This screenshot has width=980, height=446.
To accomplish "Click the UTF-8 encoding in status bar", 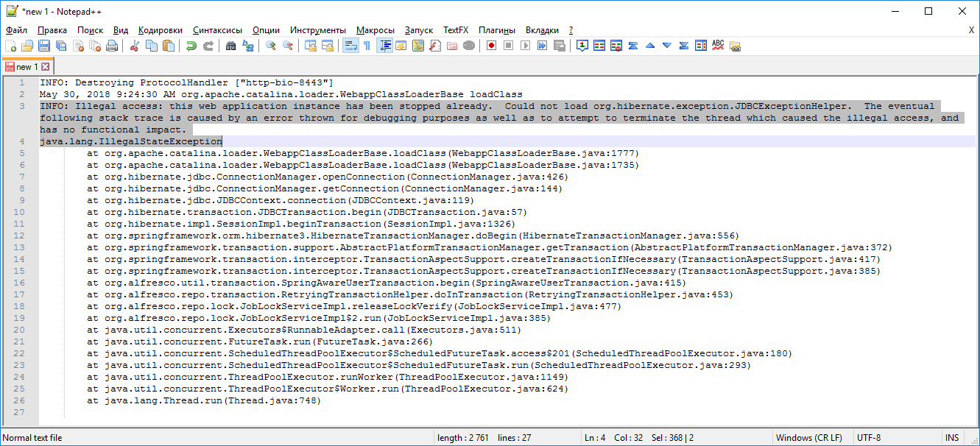I will click(868, 438).
